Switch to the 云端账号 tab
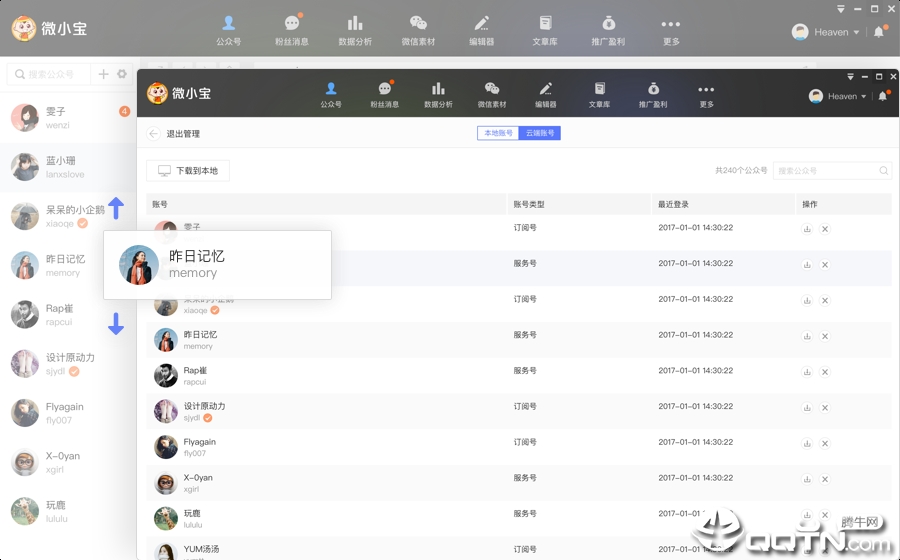The image size is (900, 560). 540,133
